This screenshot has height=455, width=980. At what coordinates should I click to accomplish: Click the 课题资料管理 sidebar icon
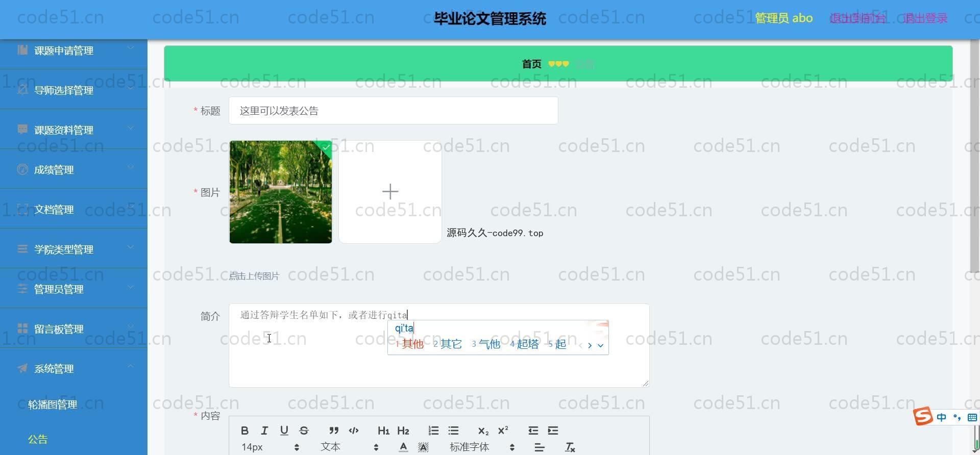(22, 129)
